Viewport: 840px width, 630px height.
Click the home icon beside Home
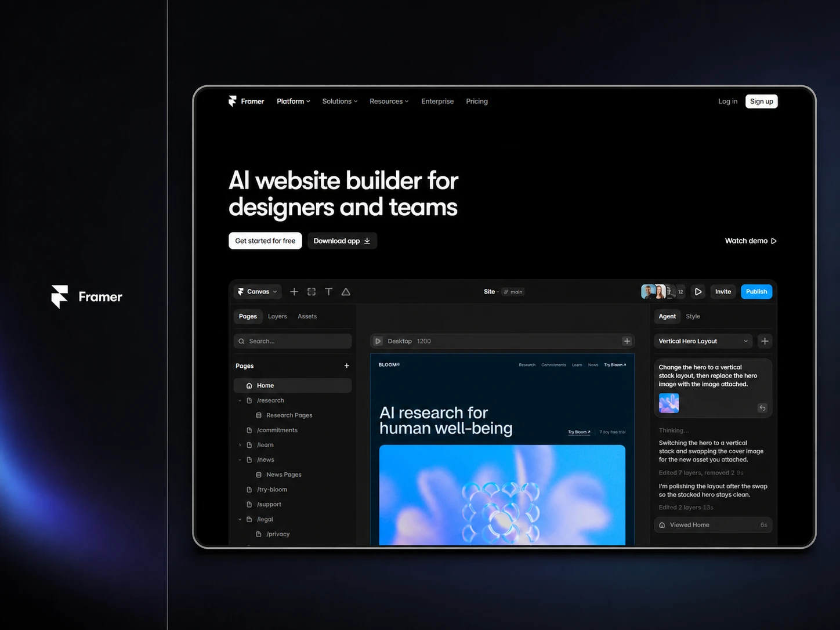click(x=249, y=386)
